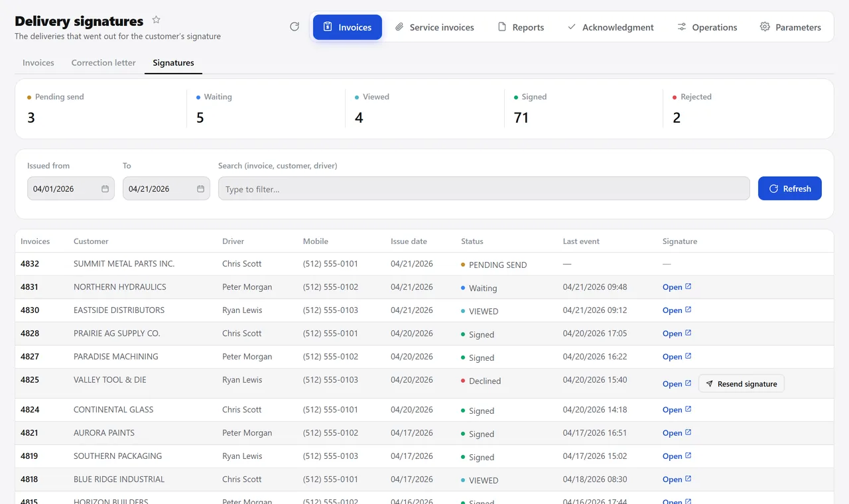Image resolution: width=849 pixels, height=504 pixels.
Task: Click the Pending send summary card
Action: pos(101,109)
